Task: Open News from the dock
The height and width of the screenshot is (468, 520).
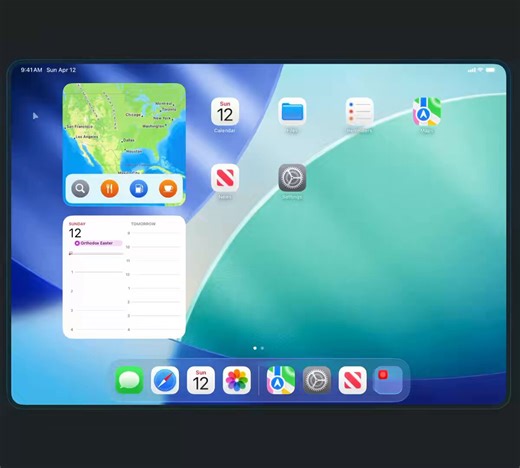Action: 352,380
